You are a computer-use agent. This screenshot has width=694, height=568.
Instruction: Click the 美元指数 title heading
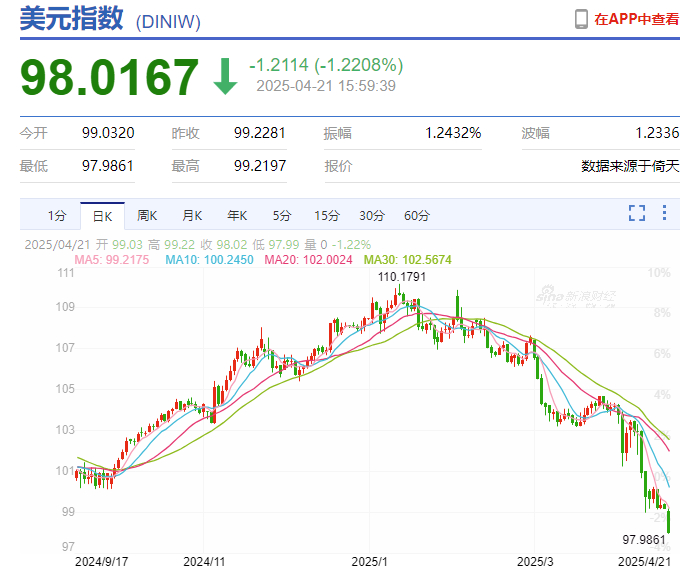[72, 19]
